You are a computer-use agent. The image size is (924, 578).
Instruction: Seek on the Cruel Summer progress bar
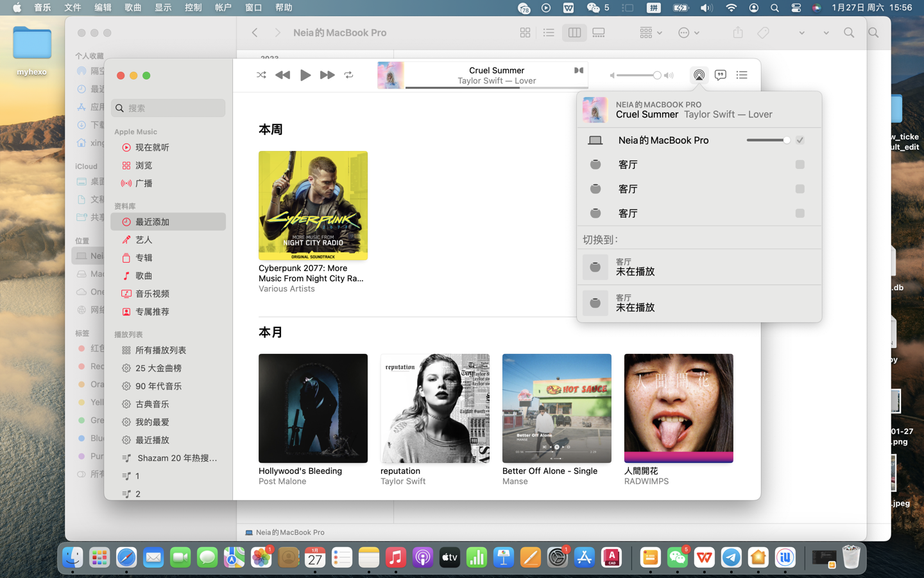(x=497, y=87)
